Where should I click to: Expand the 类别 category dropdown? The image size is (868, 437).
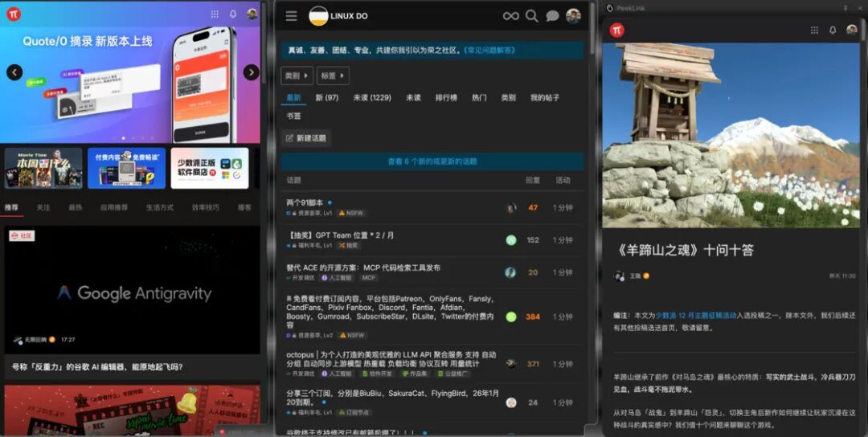[x=297, y=76]
